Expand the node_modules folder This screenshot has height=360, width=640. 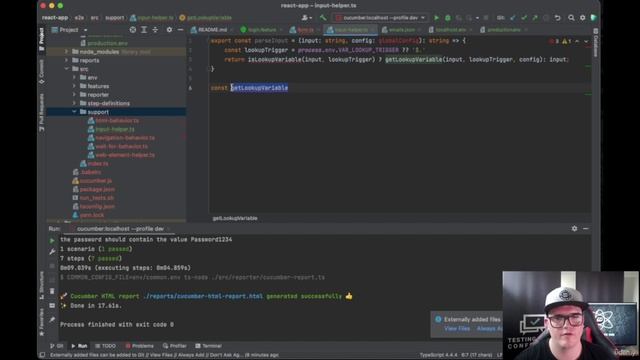pyautogui.click(x=67, y=52)
